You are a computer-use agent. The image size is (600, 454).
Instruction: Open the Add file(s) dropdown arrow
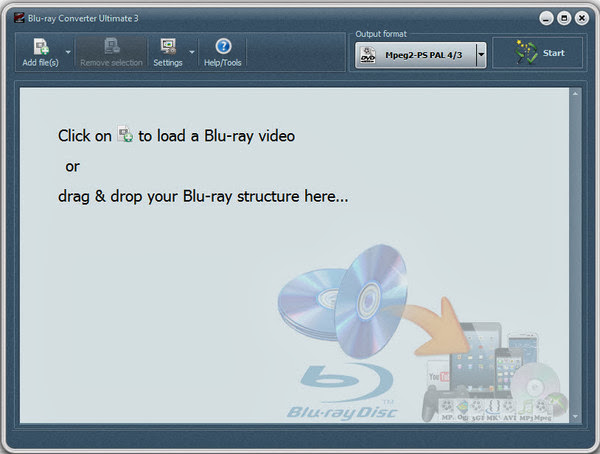pos(68,52)
